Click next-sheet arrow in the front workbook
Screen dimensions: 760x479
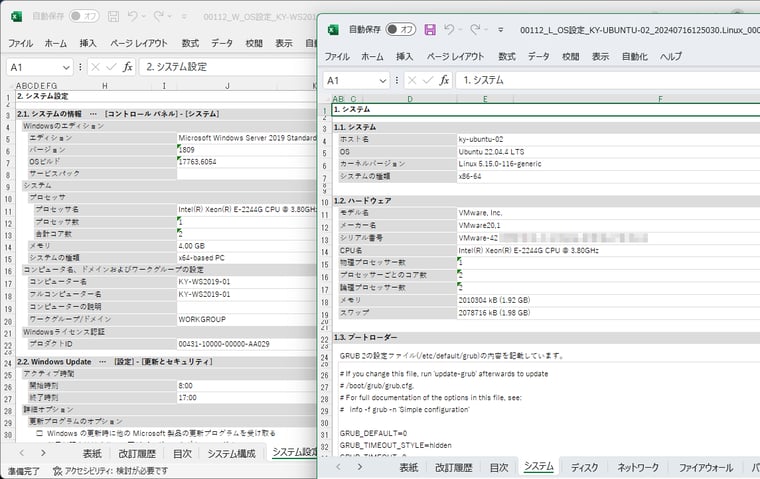click(360, 467)
